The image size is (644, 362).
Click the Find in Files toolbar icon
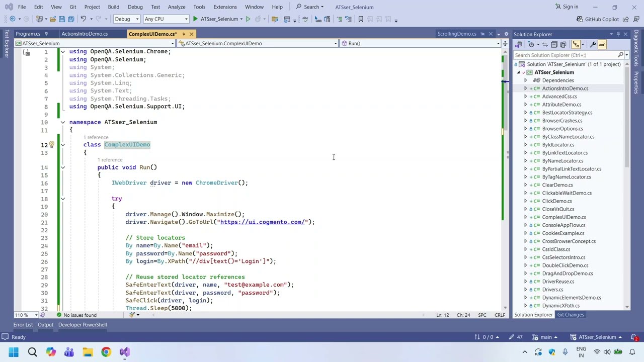pos(275,19)
